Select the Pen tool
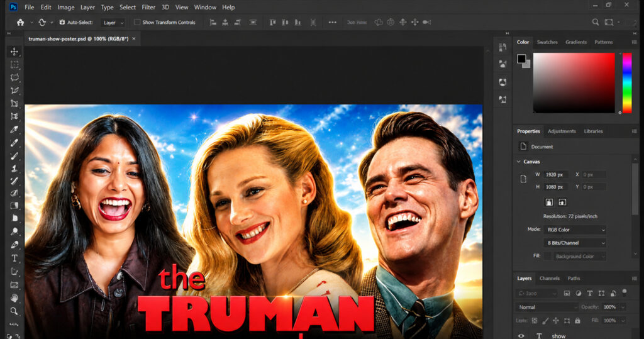The width and height of the screenshot is (644, 339). coord(14,245)
